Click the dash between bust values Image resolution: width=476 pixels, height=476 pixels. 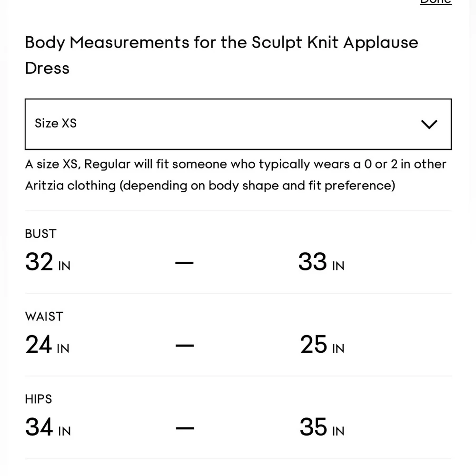184,262
